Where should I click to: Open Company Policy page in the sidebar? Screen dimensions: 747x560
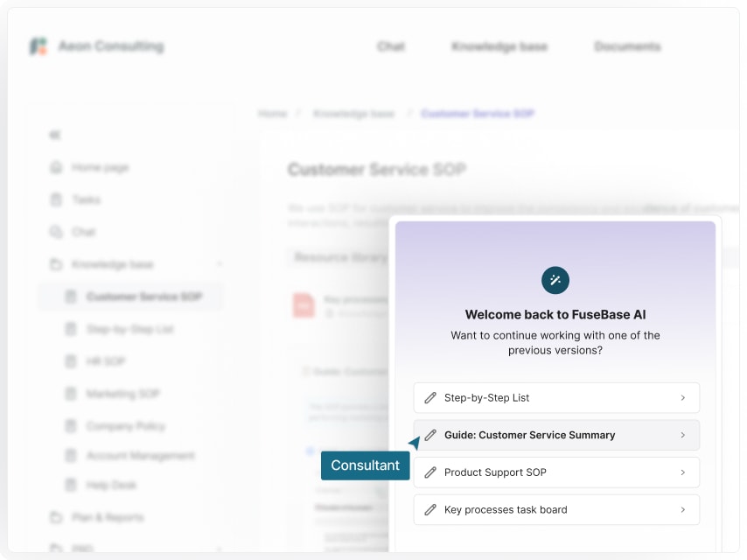coord(126,425)
